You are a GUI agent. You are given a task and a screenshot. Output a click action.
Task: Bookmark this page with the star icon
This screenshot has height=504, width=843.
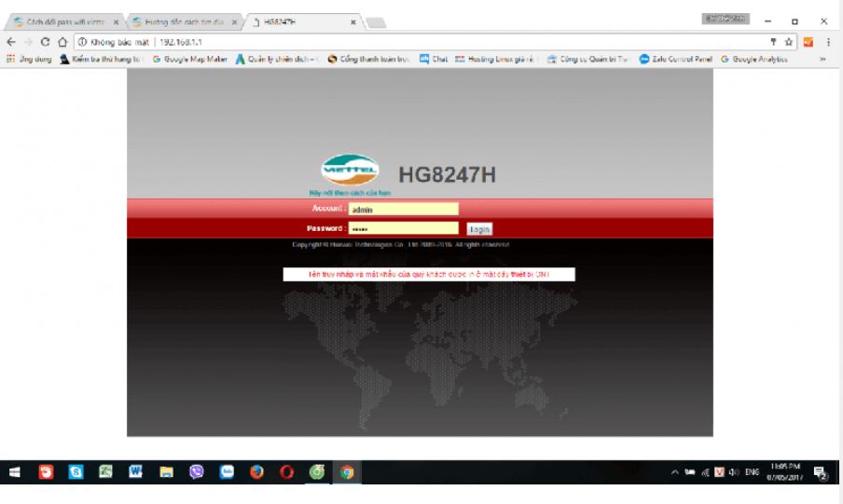point(790,42)
